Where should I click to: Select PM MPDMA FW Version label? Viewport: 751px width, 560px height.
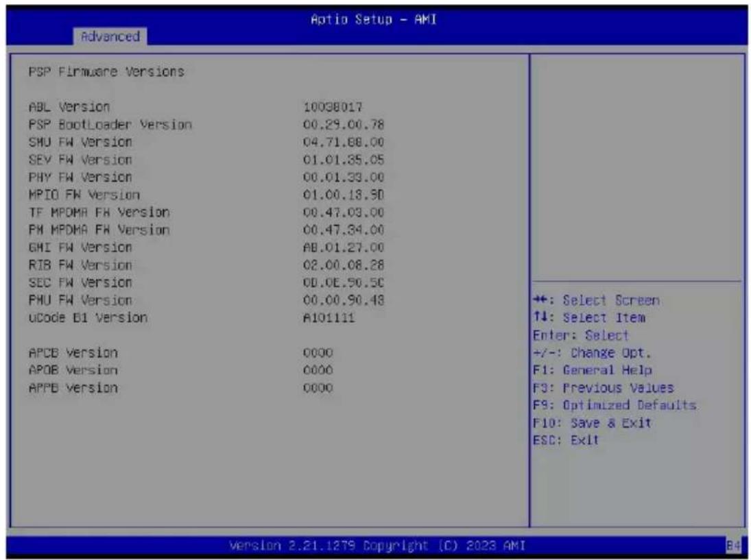(x=99, y=230)
